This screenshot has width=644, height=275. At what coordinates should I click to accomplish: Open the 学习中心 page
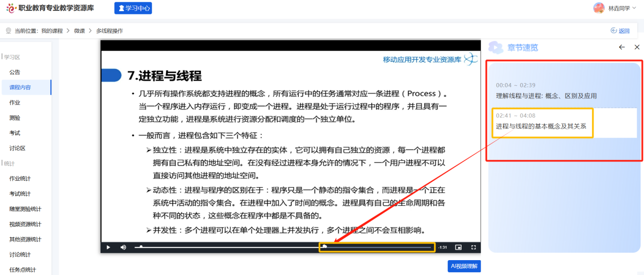pos(133,8)
